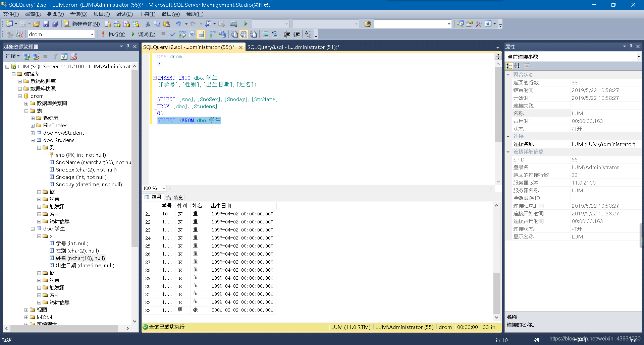The width and height of the screenshot is (644, 345).
Task: Collapse the drom database node
Action: 20,96
